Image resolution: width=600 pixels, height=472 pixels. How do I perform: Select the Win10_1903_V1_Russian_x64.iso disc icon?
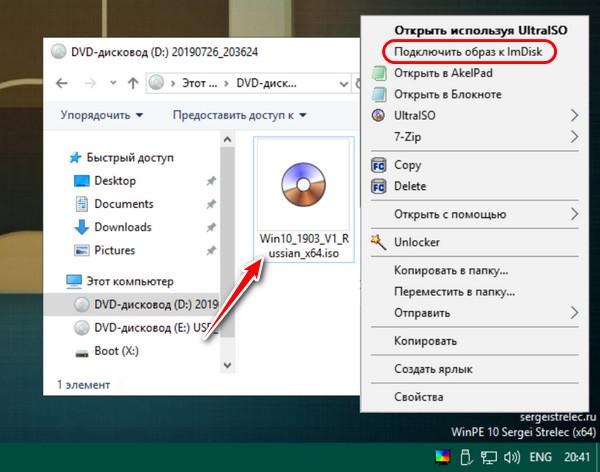click(x=303, y=185)
